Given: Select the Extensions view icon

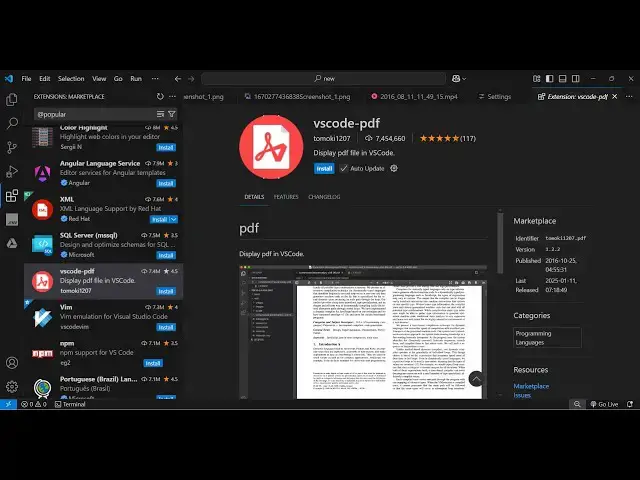Looking at the screenshot, I should (x=12, y=196).
